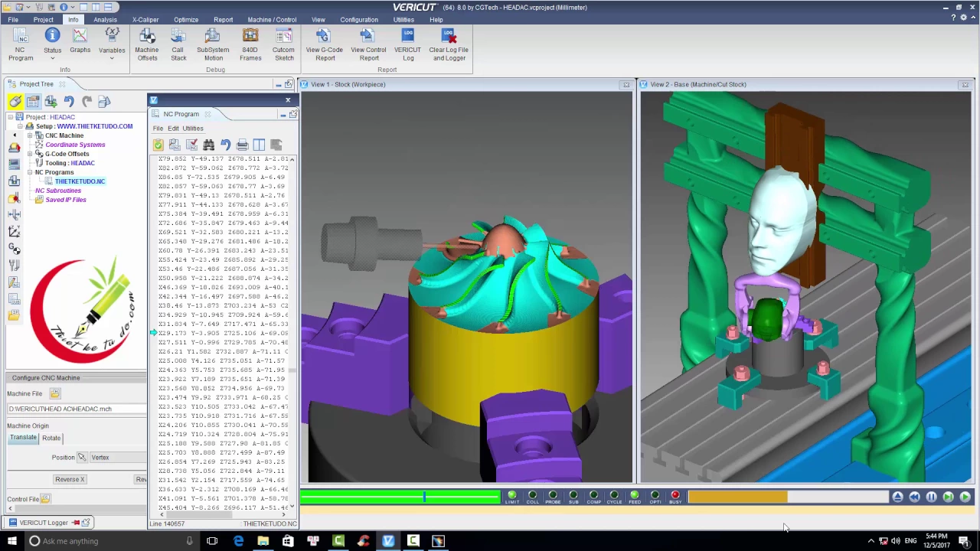The height and width of the screenshot is (551, 980).
Task: Collapse the Setup tree node
Action: (x=20, y=126)
